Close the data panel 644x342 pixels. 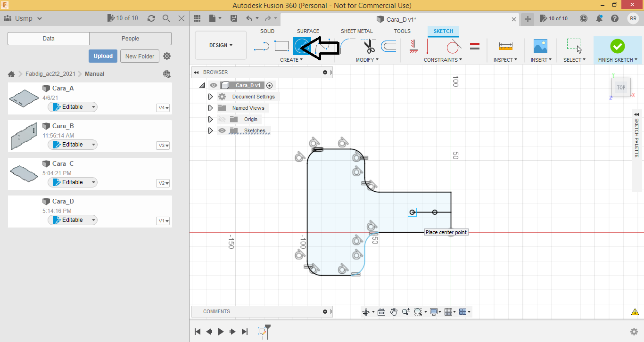[x=182, y=18]
